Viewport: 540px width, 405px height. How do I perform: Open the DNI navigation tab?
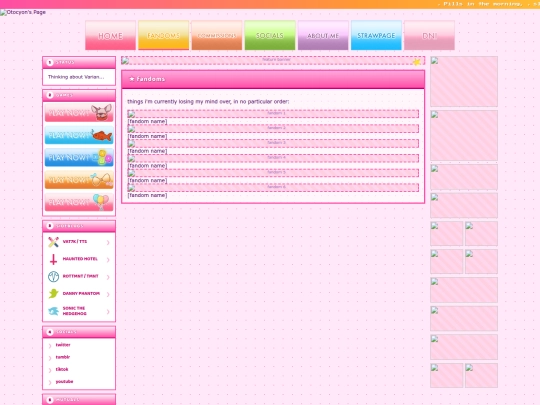point(429,35)
